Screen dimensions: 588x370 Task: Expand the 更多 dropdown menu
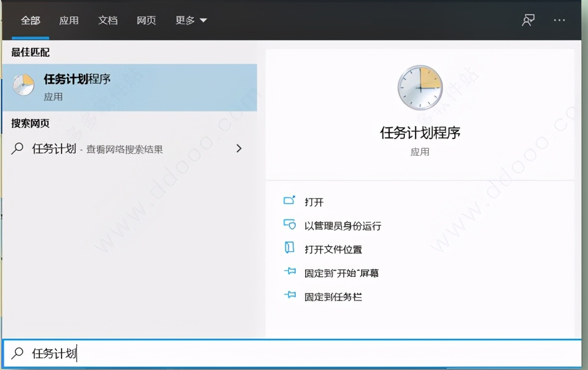coord(190,20)
